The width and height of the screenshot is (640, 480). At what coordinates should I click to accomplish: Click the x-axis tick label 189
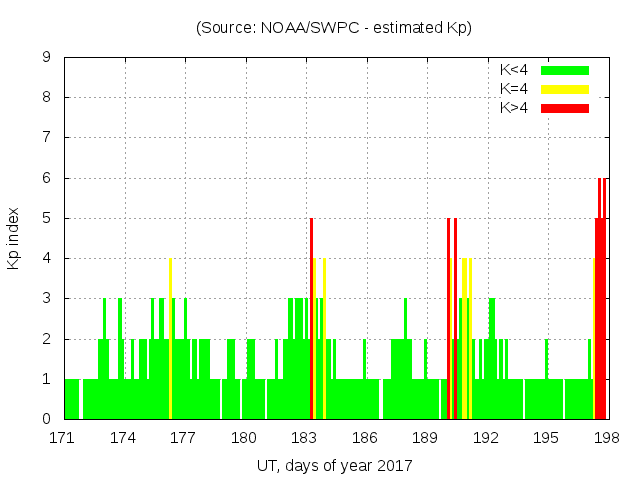pos(425,438)
